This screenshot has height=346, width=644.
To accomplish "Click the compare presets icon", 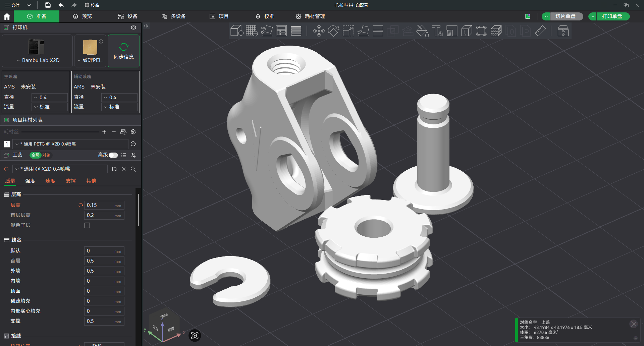I will pyautogui.click(x=133, y=155).
